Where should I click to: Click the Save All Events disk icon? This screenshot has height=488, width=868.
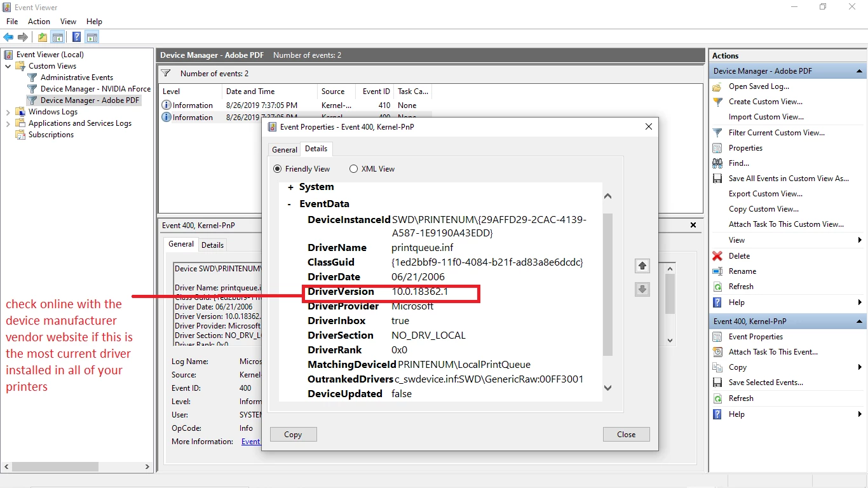(717, 179)
